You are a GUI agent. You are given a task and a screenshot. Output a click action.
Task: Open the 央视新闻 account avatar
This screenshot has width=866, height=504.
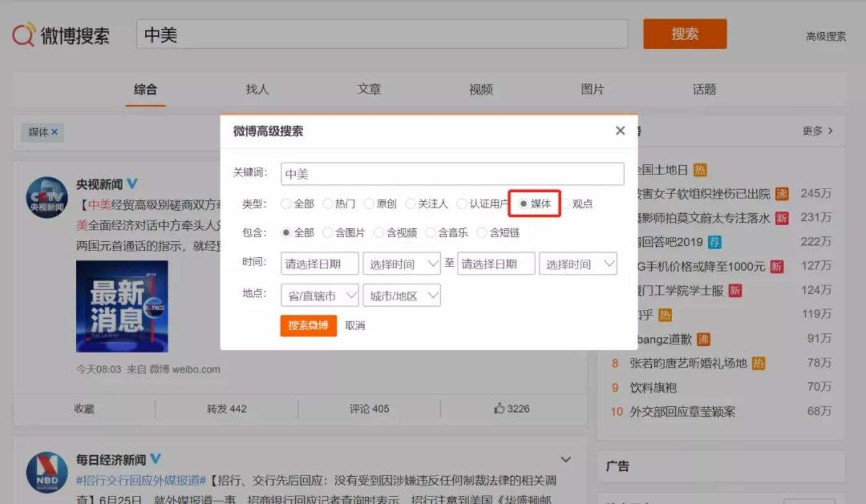pyautogui.click(x=46, y=197)
